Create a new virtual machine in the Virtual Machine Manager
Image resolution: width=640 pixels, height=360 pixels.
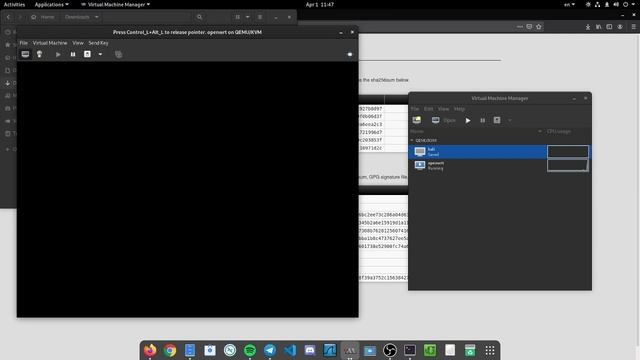(417, 120)
